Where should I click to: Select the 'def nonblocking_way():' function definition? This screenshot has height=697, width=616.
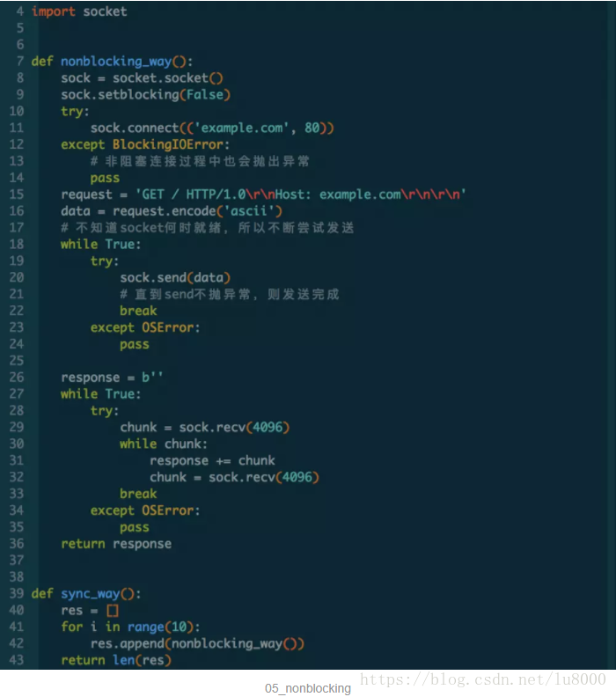pyautogui.click(x=112, y=62)
